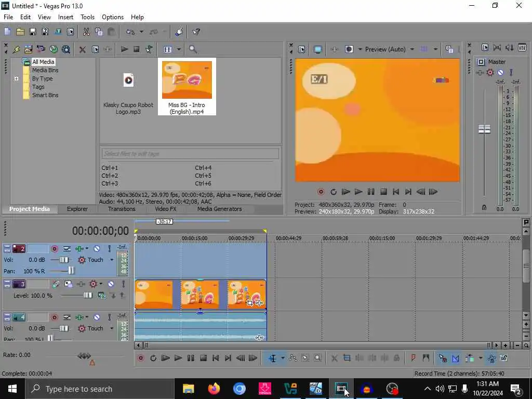Switch to the Explorer tab
The image size is (532, 399).
[77, 209]
